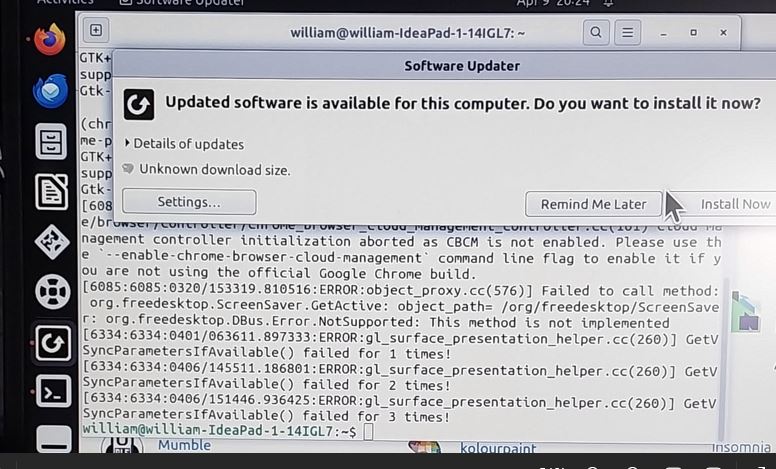This screenshot has height=469, width=776.
Task: Open the terminal hamburger menu
Action: 628,33
